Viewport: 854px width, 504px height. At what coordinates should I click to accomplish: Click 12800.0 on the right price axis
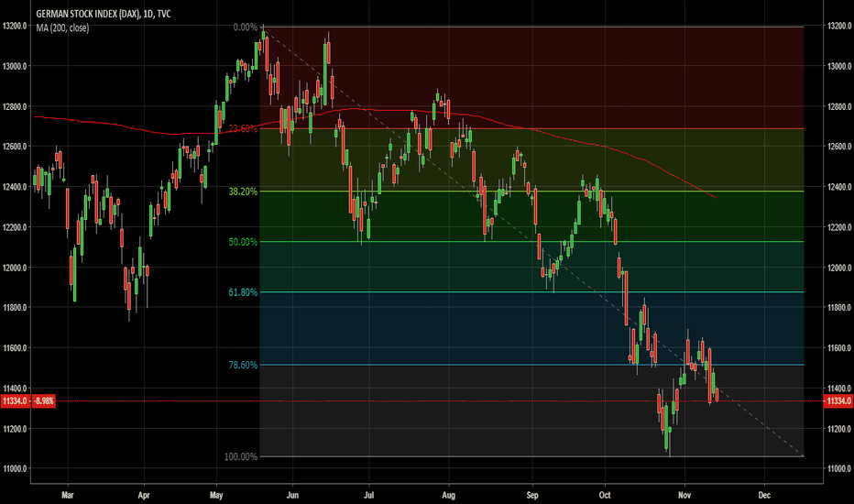pos(839,106)
